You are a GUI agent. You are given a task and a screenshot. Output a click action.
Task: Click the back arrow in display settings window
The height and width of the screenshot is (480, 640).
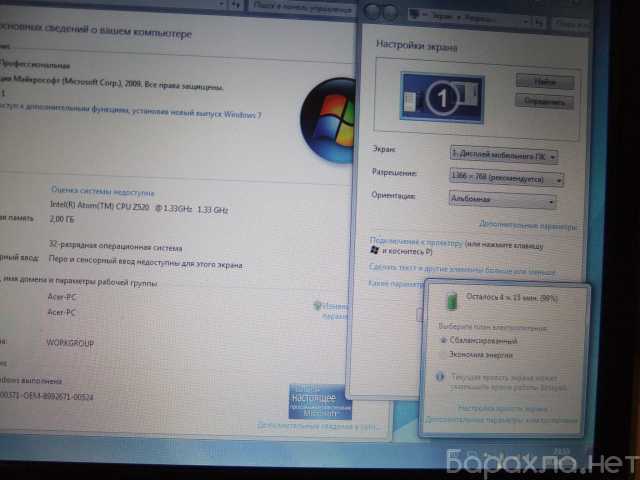click(372, 12)
